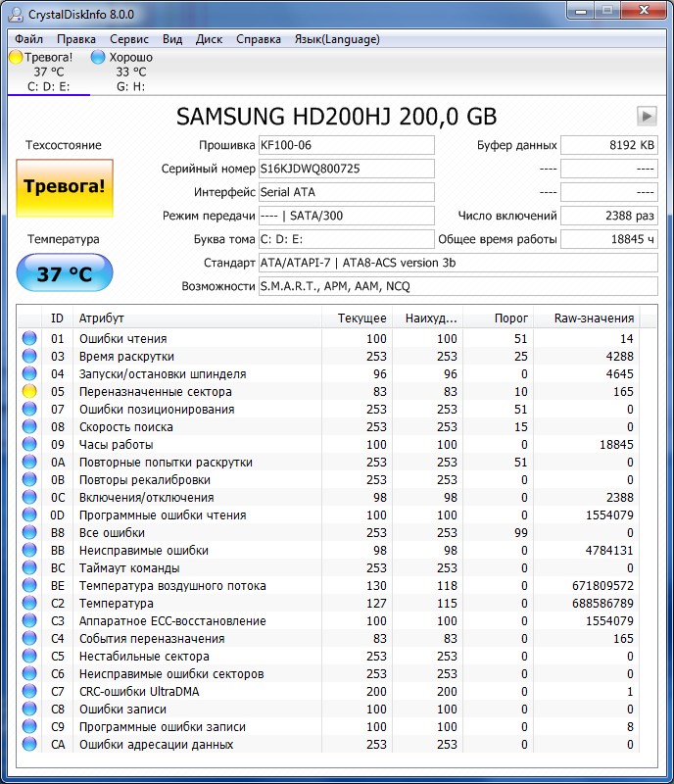The width and height of the screenshot is (674, 784).
Task: Select the Неисправимые ошибки секторов row text
Action: (171, 673)
